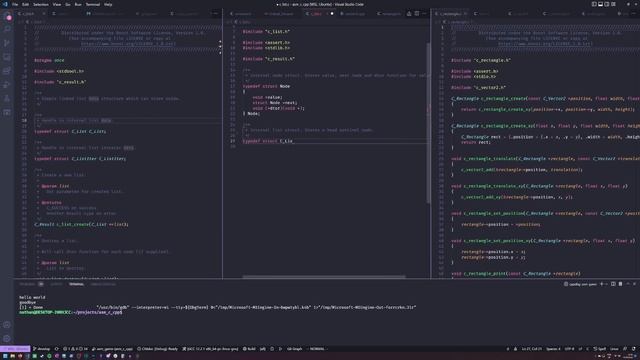The image size is (640, 360).
Task: Select GCC kit picker in status bar
Action: [210, 349]
